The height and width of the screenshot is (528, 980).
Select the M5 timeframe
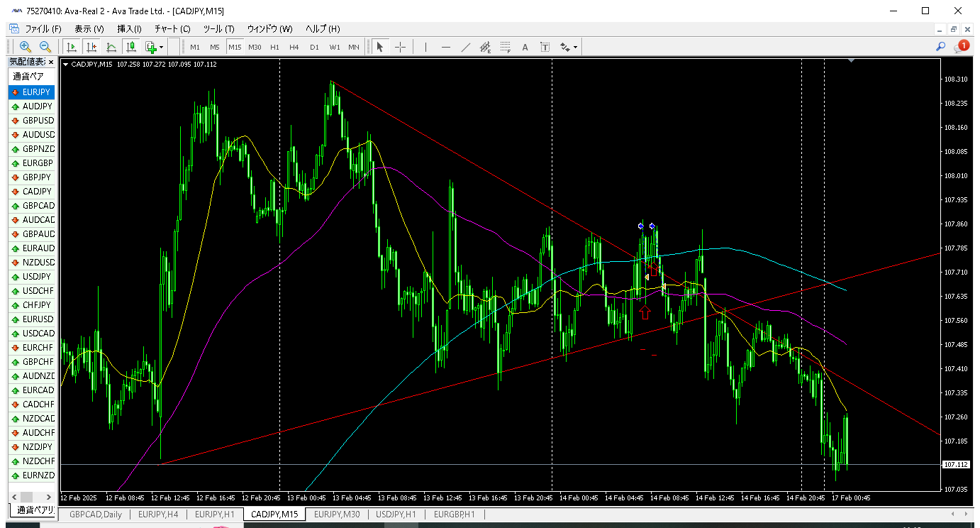(x=215, y=47)
